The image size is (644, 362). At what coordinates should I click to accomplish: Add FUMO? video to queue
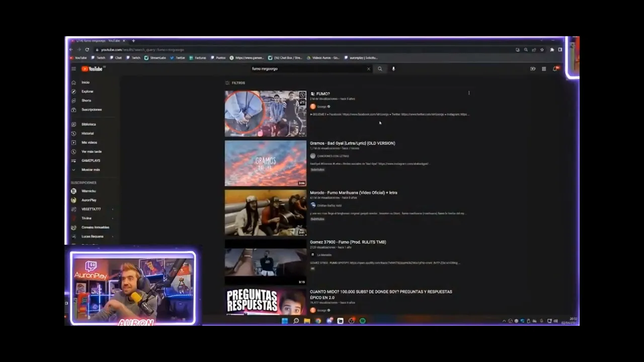click(302, 103)
